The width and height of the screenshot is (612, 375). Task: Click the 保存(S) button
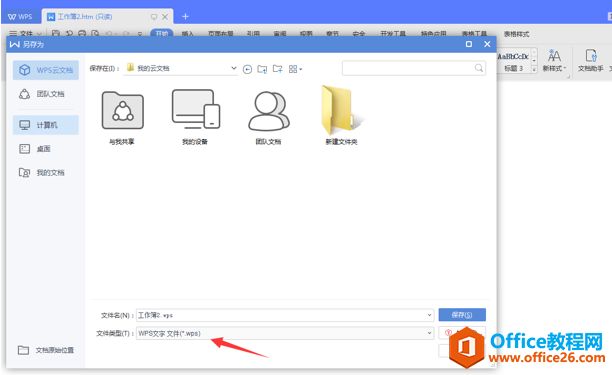click(462, 315)
